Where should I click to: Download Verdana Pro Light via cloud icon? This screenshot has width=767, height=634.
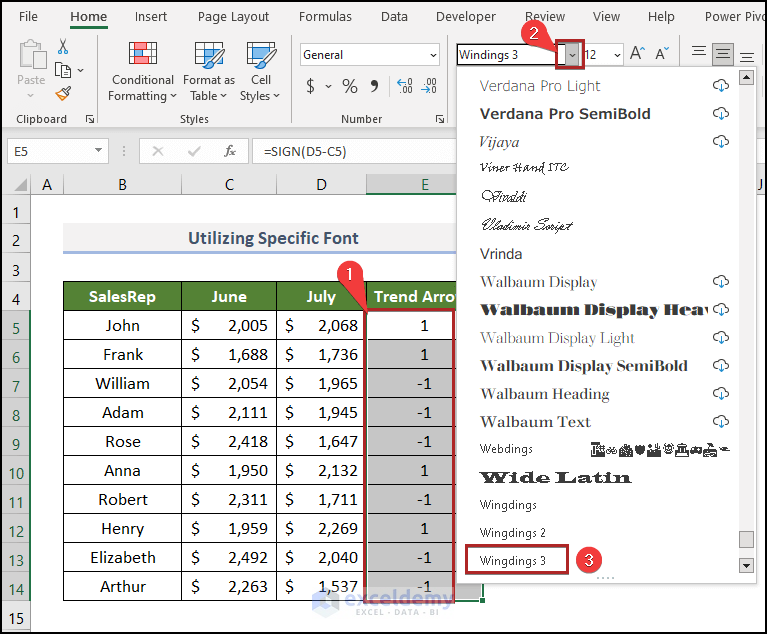pos(721,86)
